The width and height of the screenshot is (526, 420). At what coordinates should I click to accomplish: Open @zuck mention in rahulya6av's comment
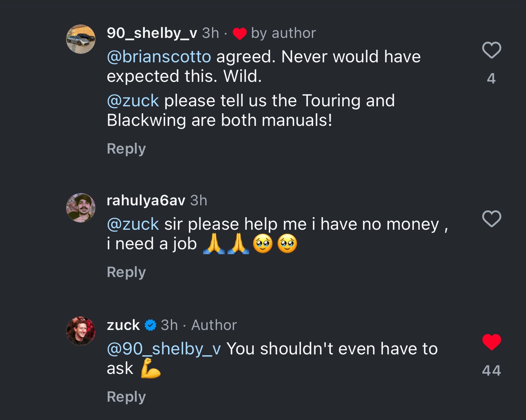click(x=133, y=224)
